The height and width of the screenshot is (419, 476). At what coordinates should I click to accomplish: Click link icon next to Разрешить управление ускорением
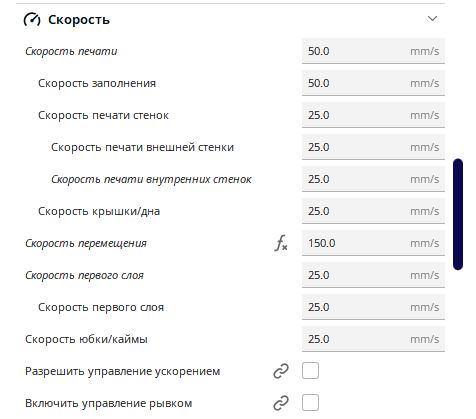click(281, 371)
